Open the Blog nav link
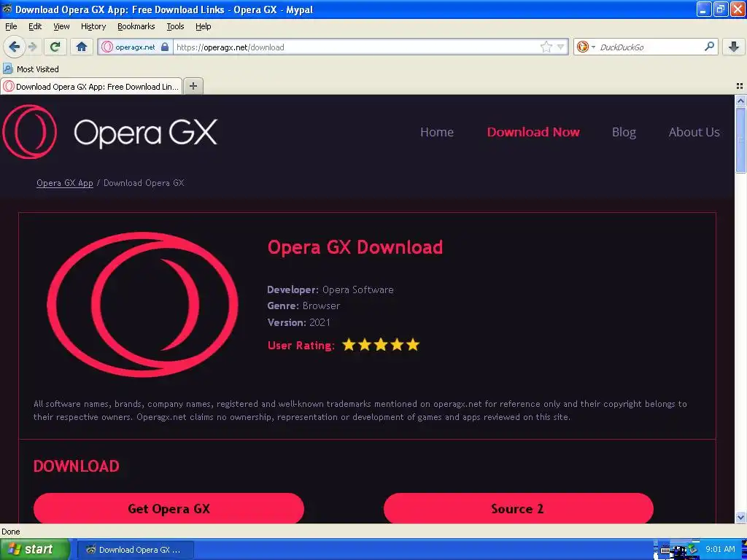 624,132
